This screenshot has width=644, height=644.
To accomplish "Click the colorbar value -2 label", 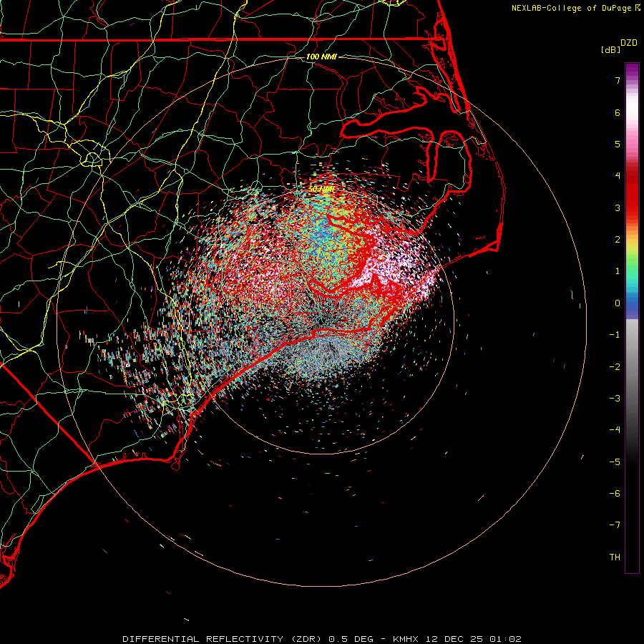I will (615, 367).
